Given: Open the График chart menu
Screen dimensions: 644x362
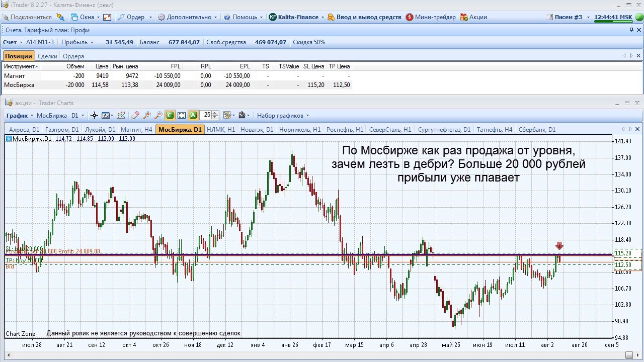Looking at the screenshot, I should pyautogui.click(x=20, y=116).
